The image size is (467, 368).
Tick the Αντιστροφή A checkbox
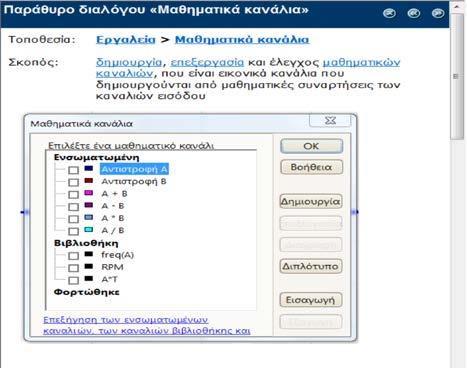point(73,170)
